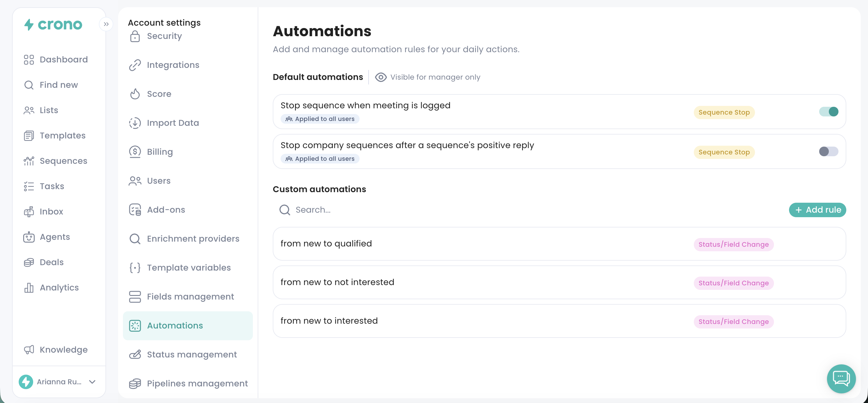Open the Sequences page

[x=56, y=161]
